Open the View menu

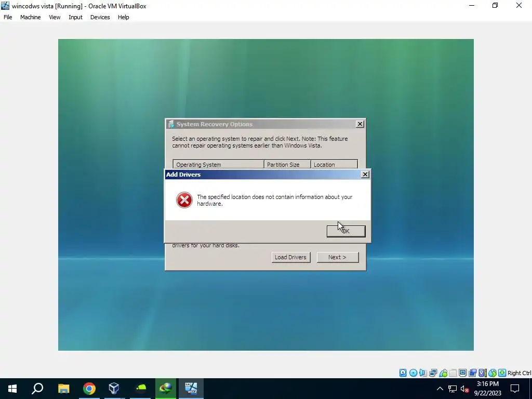55,17
